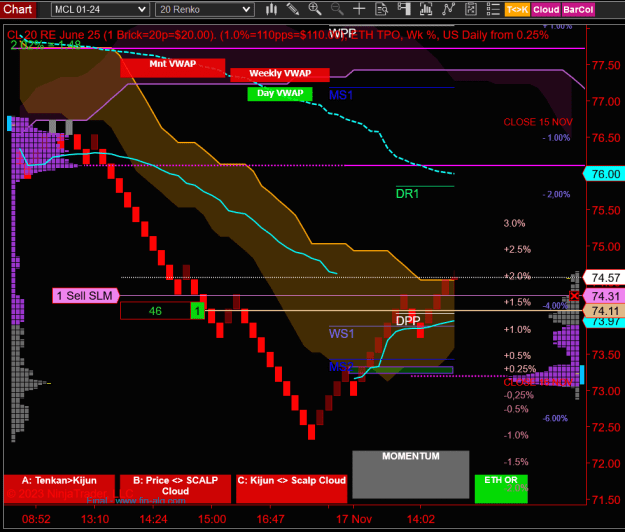Click the green ETH OR box

[x=501, y=489]
